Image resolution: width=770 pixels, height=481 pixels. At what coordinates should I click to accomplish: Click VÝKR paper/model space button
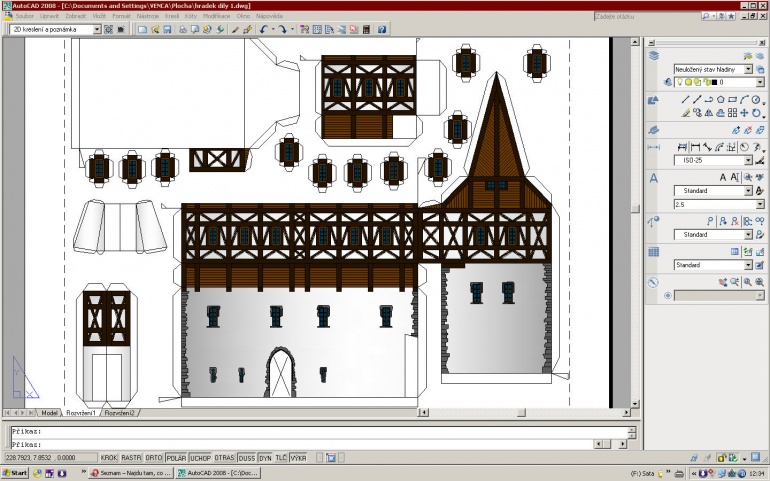(x=298, y=457)
